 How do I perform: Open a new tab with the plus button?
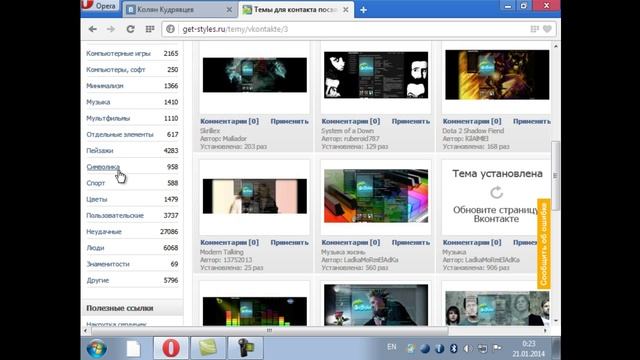[363, 10]
